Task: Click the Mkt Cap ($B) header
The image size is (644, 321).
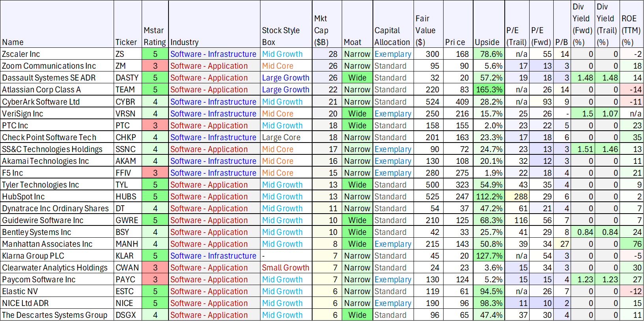Action: click(327, 24)
